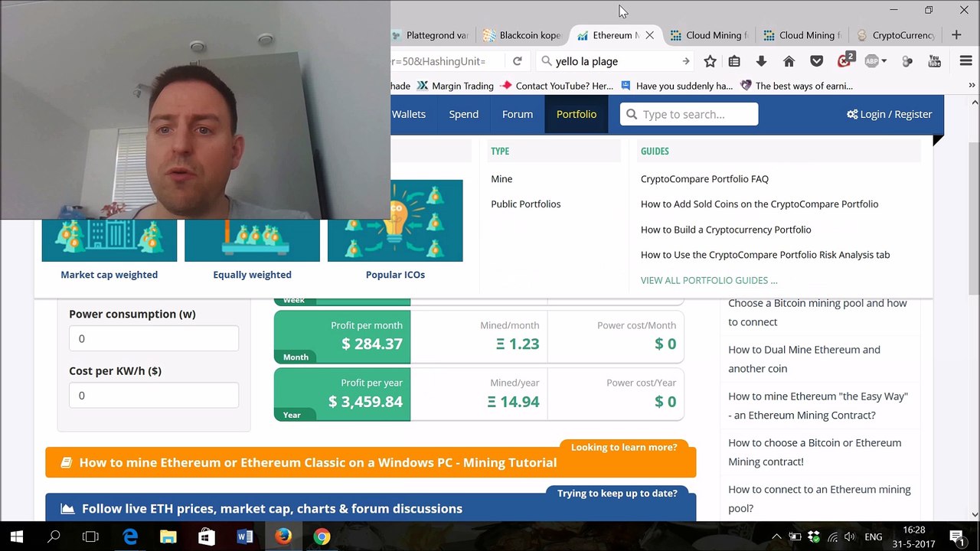This screenshot has width=980, height=551.
Task: Open the Adblock Plus ABP icon
Action: coord(871,61)
